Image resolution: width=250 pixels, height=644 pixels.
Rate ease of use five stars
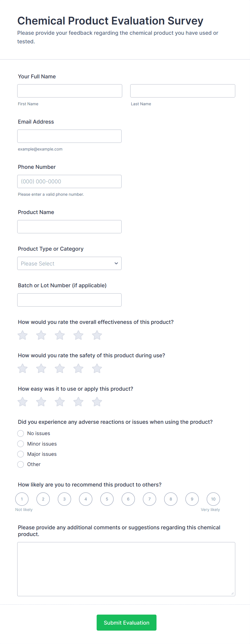[x=97, y=402]
